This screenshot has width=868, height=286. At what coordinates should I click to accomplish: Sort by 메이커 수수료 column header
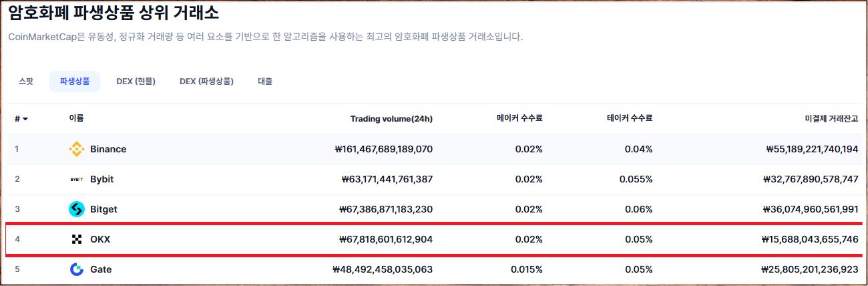pyautogui.click(x=519, y=118)
